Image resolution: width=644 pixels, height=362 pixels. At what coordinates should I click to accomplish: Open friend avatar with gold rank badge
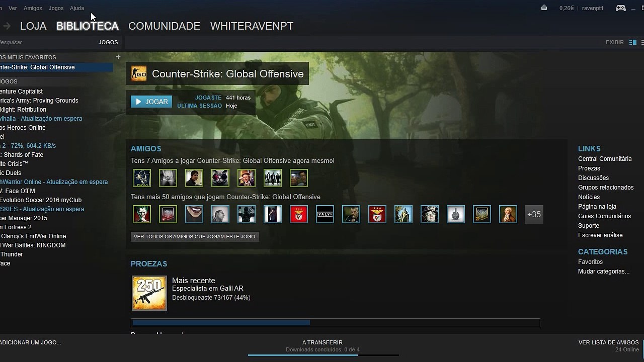click(x=482, y=214)
